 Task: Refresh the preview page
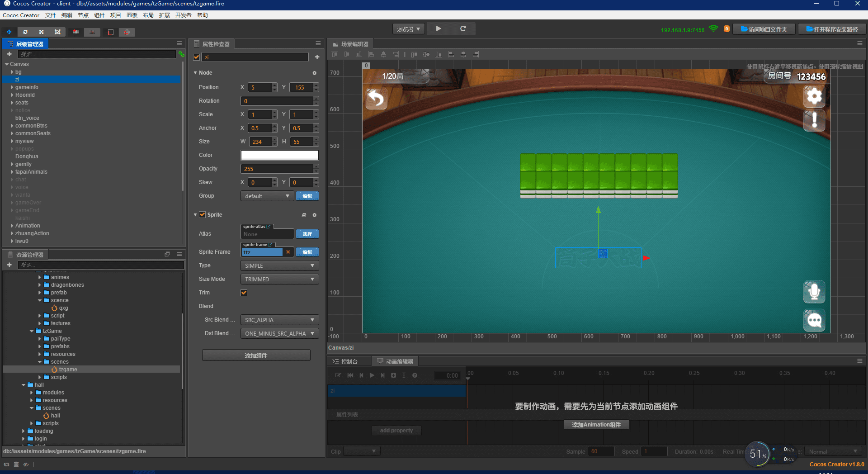(x=463, y=28)
